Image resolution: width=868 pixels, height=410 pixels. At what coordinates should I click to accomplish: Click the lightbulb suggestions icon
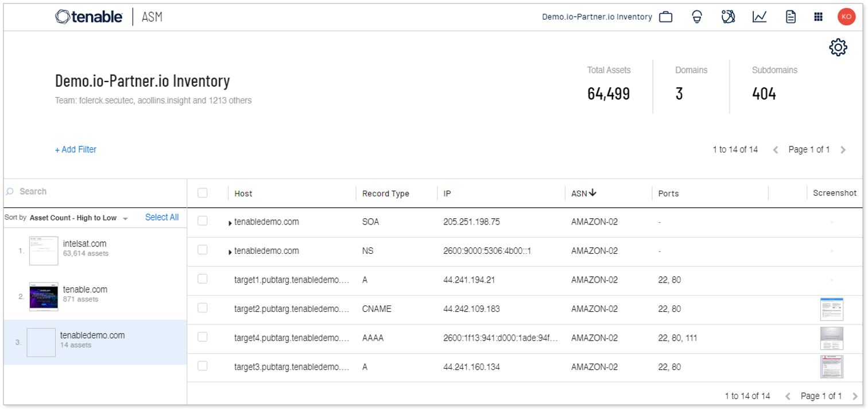pyautogui.click(x=696, y=17)
